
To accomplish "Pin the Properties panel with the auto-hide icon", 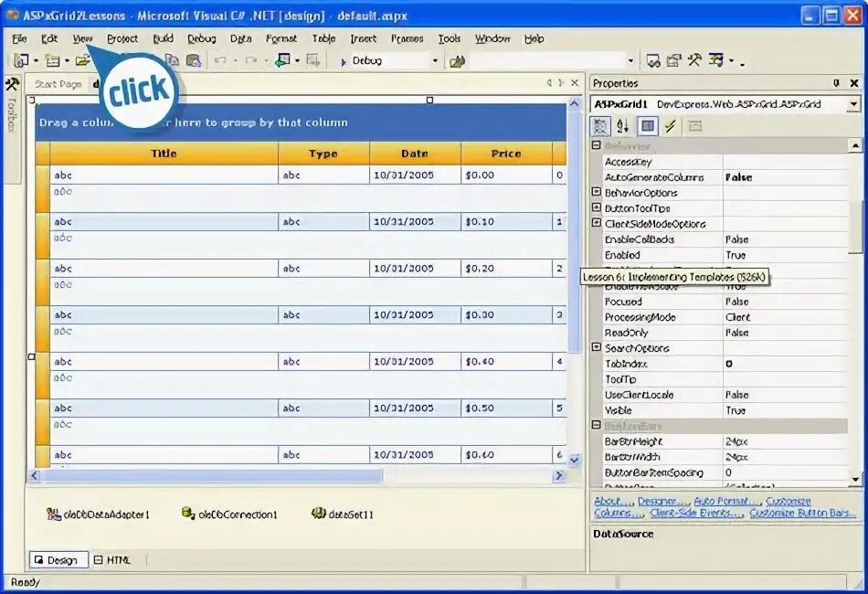I will 836,83.
